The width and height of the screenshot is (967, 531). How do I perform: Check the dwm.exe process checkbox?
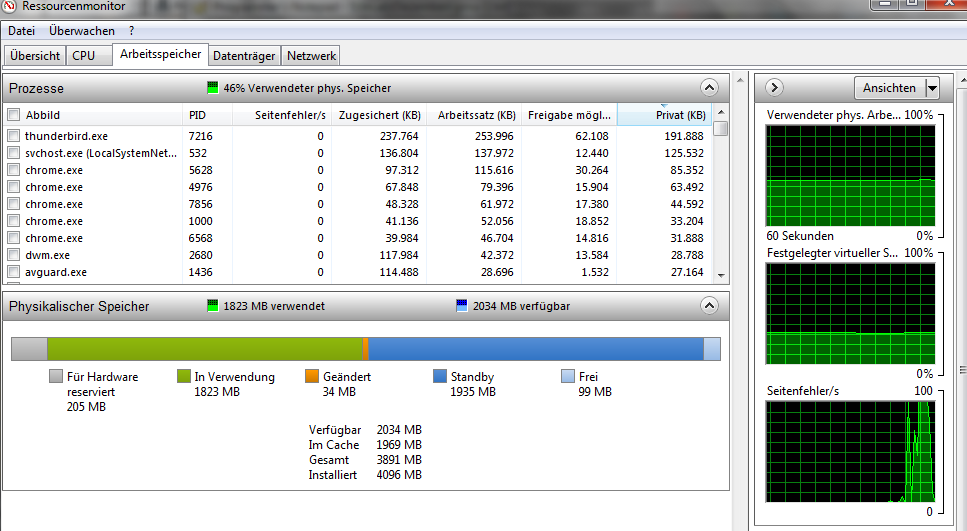13,255
